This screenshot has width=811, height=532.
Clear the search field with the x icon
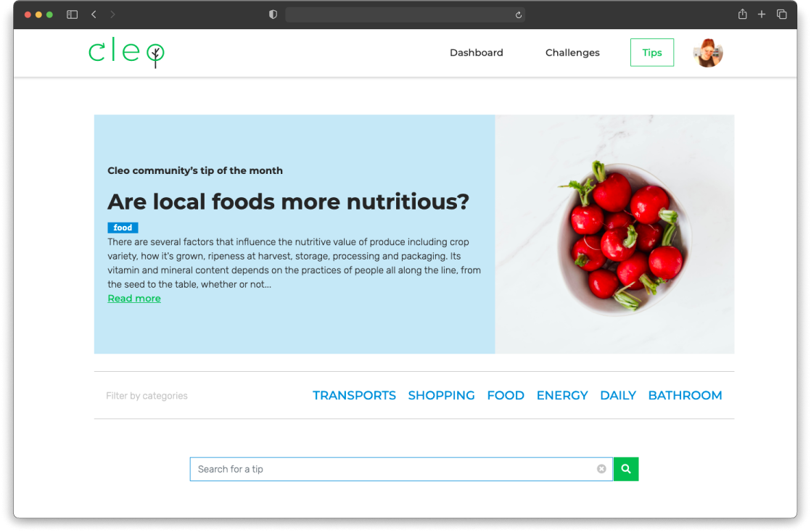pyautogui.click(x=601, y=469)
